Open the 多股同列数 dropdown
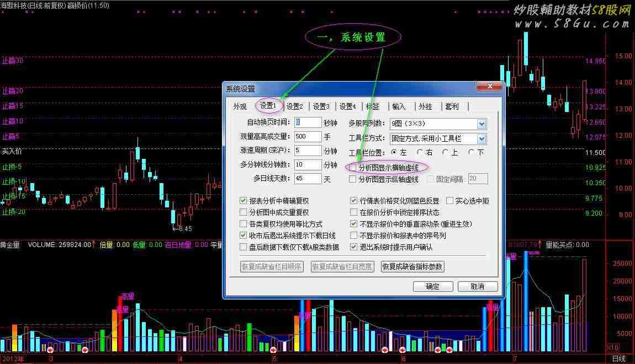635x364 pixels. click(481, 124)
